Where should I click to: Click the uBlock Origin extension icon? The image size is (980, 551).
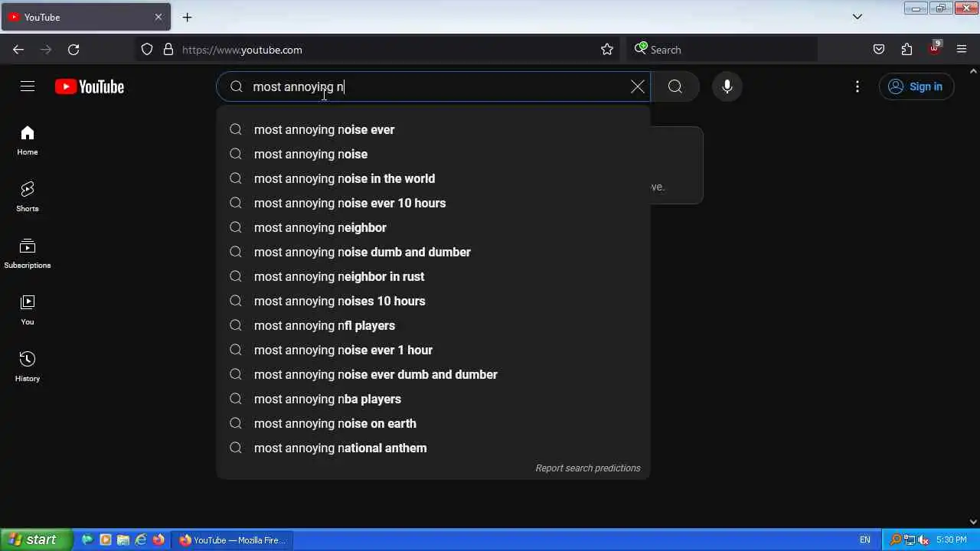coord(934,50)
